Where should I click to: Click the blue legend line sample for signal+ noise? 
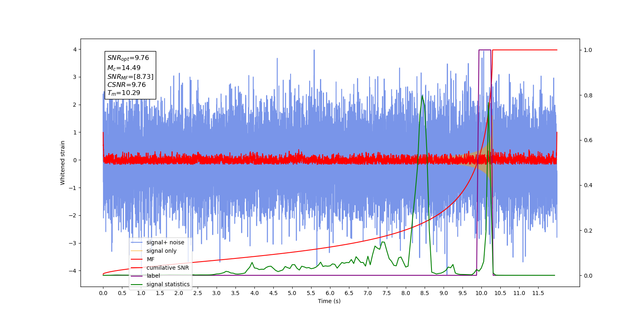pyautogui.click(x=137, y=242)
